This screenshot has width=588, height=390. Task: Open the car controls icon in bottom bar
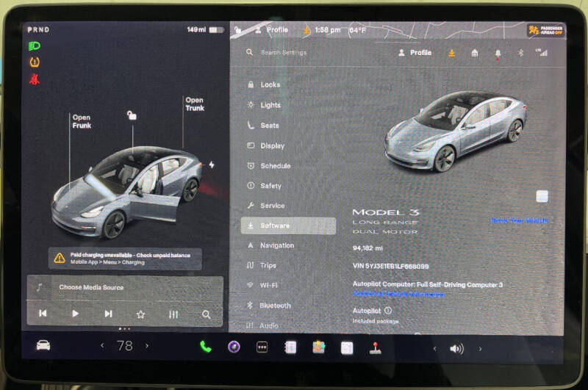(x=43, y=345)
